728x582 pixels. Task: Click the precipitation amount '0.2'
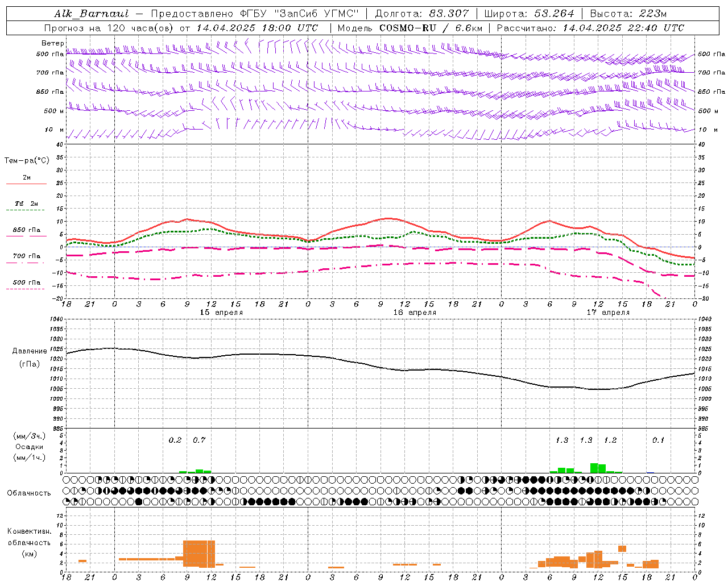click(175, 440)
